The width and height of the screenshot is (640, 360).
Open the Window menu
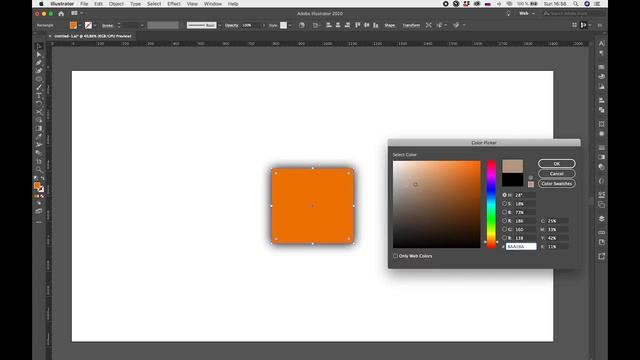[213, 4]
